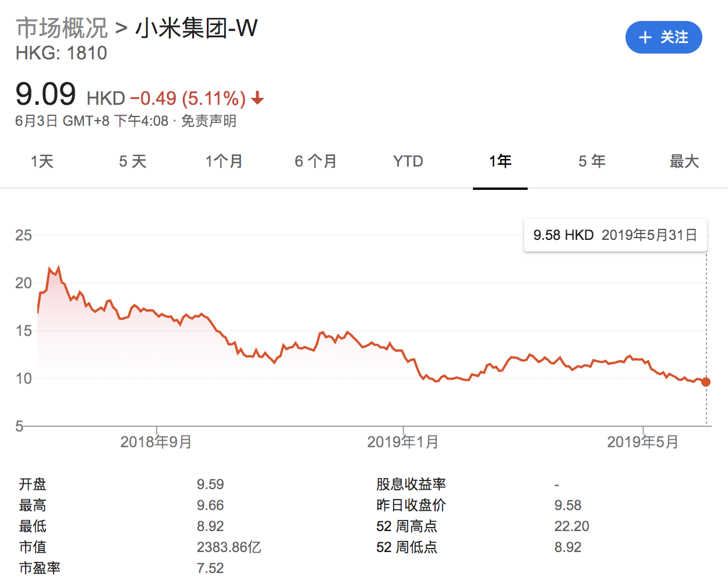The width and height of the screenshot is (728, 587).
Task: Click the red down arrow price indicator
Action: [257, 99]
